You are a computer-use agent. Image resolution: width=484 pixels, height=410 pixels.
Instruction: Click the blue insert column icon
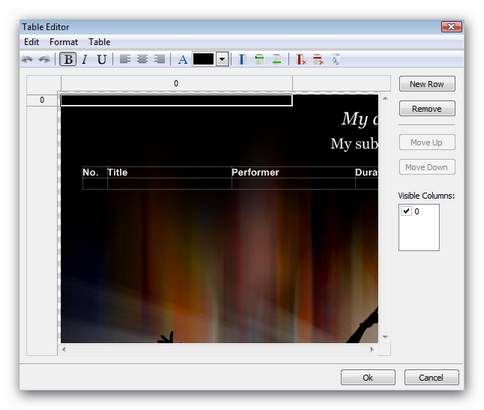click(242, 60)
